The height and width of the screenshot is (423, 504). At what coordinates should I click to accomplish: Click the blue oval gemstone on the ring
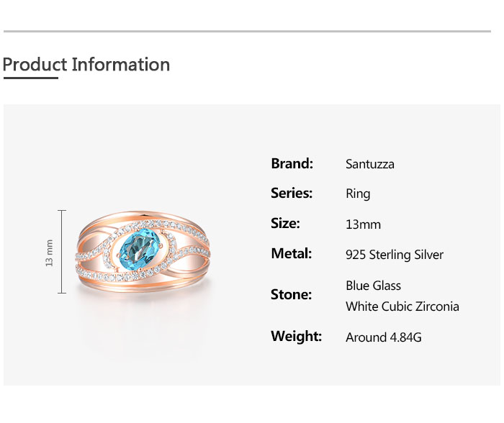click(141, 250)
